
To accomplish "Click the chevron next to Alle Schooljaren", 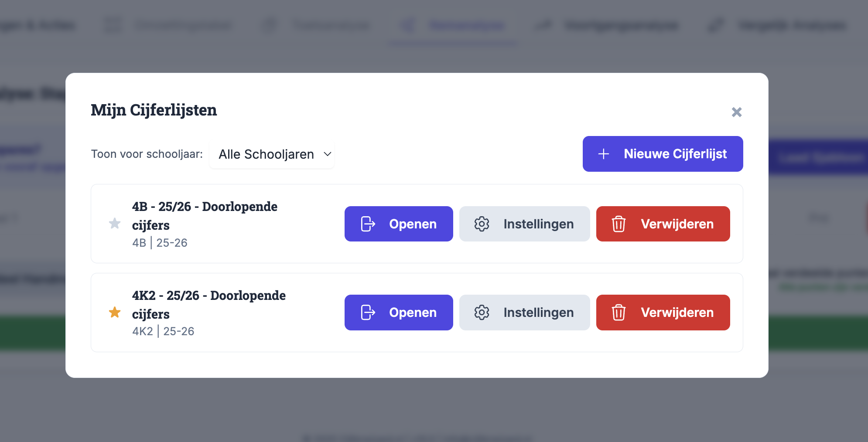I will coord(328,154).
